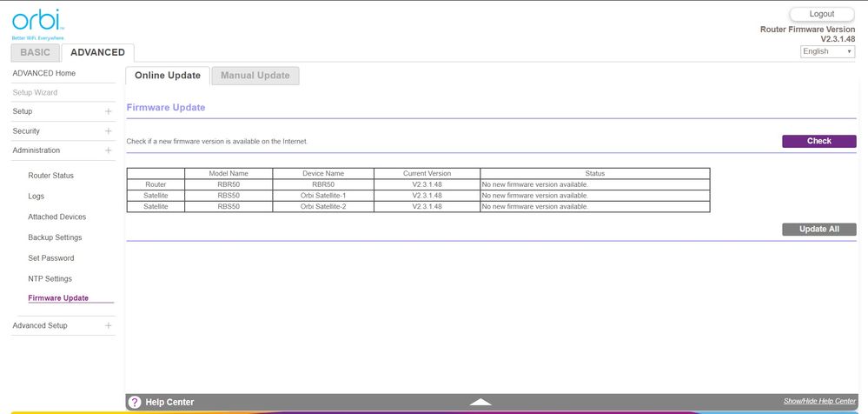
Task: Click the purple Check button
Action: coord(818,141)
